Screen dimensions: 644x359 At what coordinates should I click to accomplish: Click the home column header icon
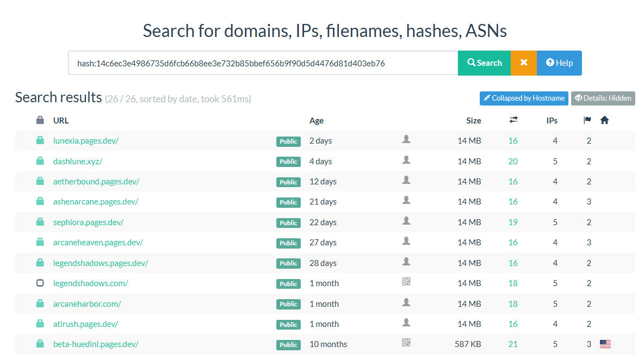pyautogui.click(x=604, y=120)
